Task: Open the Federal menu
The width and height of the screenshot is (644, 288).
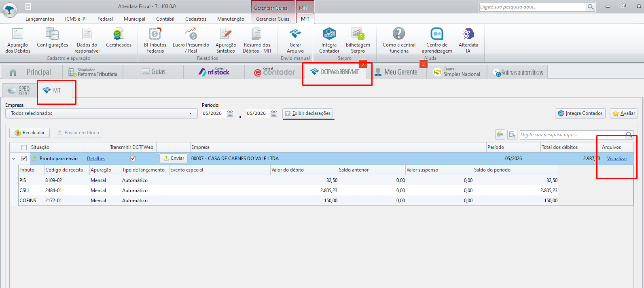Action: (105, 19)
